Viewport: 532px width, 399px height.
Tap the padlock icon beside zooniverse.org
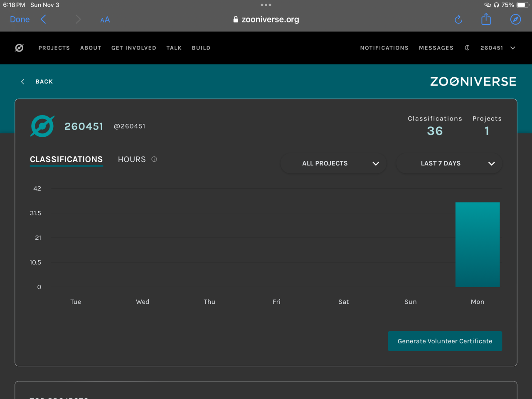click(236, 19)
